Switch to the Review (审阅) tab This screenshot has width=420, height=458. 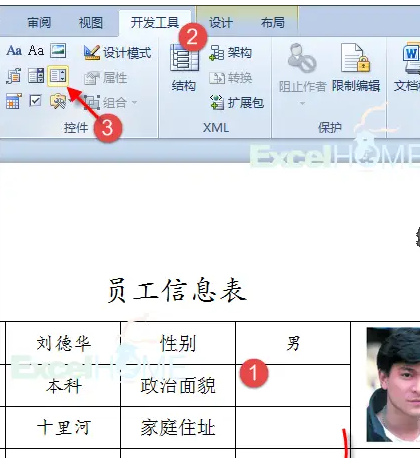click(39, 23)
